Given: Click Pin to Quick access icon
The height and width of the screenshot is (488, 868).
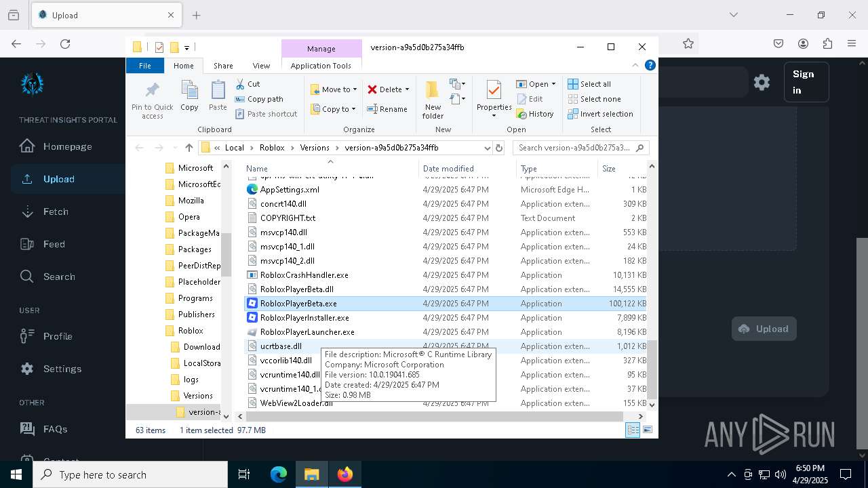Looking at the screenshot, I should (x=152, y=100).
